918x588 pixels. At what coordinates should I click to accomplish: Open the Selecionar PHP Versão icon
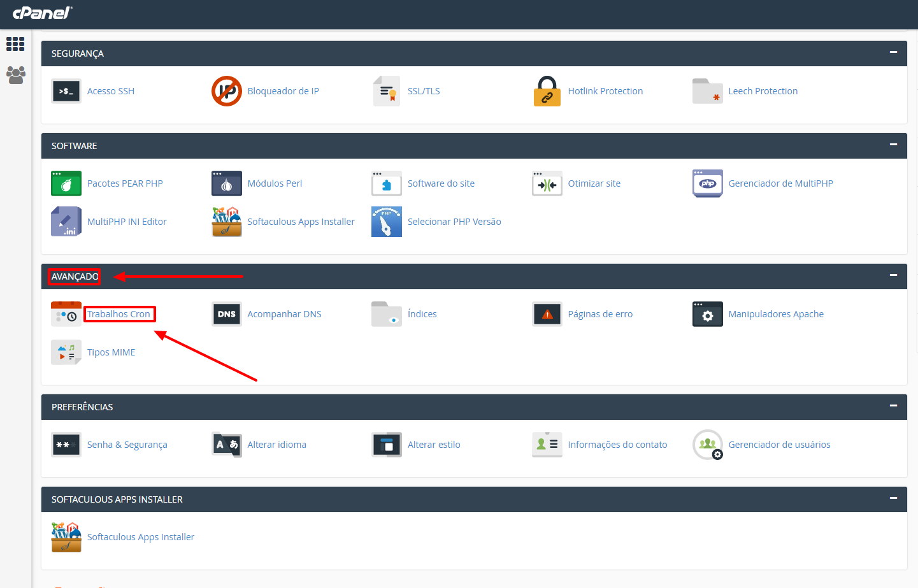pos(386,222)
